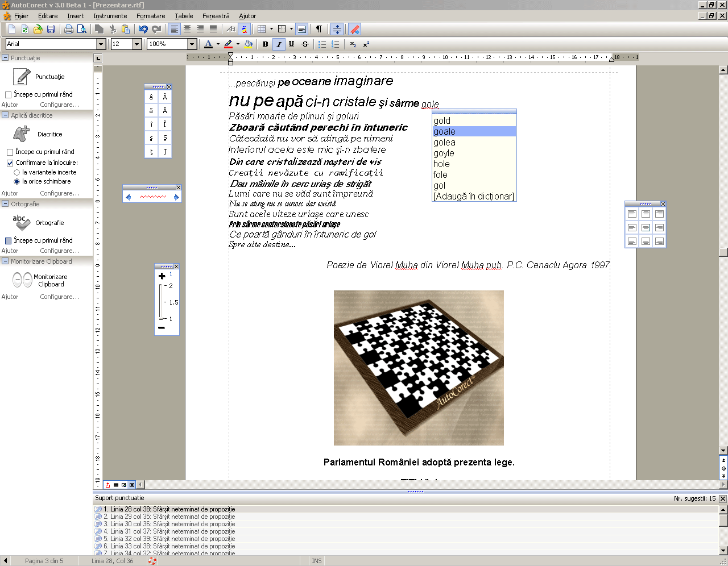Image resolution: width=728 pixels, height=566 pixels.
Task: Click the Monitorizare Clipboard icon
Action: coord(22,280)
